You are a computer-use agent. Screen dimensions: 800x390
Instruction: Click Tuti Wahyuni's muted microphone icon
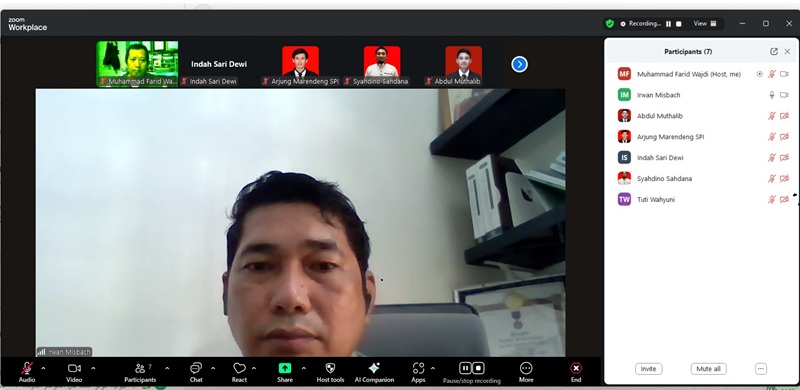[772, 200]
